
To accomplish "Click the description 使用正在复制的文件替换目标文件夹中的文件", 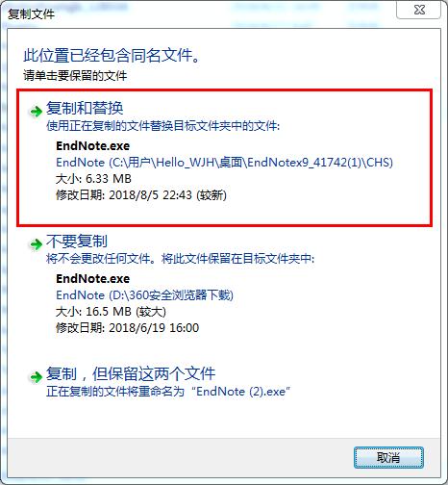I will coord(163,126).
